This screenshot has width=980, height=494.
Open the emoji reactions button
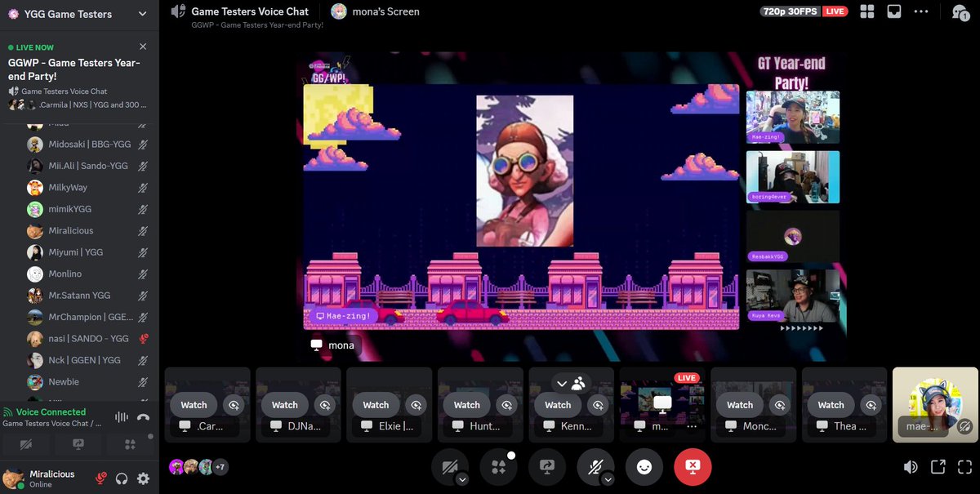(x=644, y=467)
